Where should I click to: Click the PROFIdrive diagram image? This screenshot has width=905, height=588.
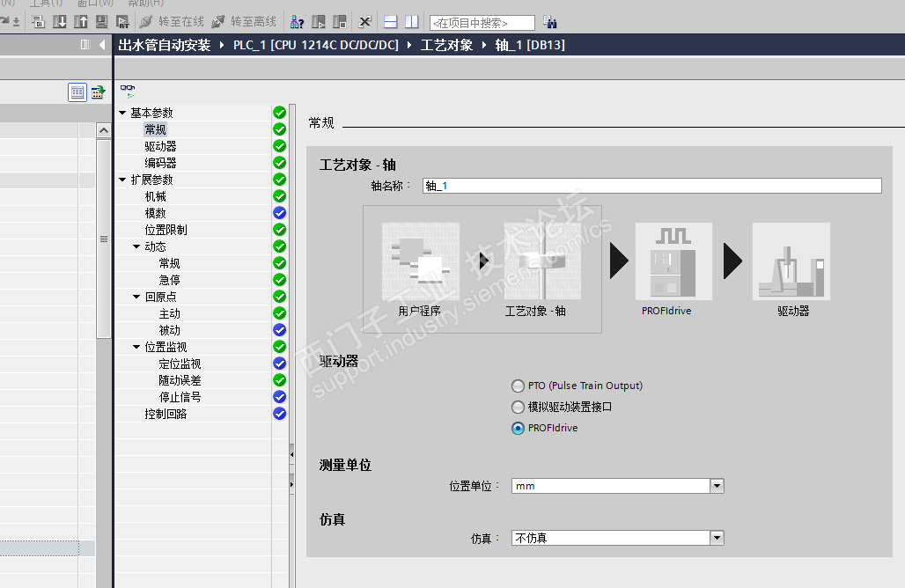[673, 261]
